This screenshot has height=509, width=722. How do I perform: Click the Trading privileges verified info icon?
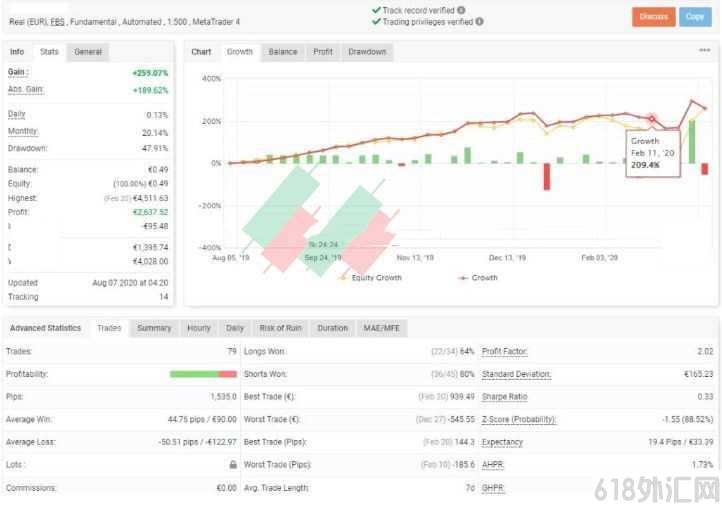pos(479,21)
